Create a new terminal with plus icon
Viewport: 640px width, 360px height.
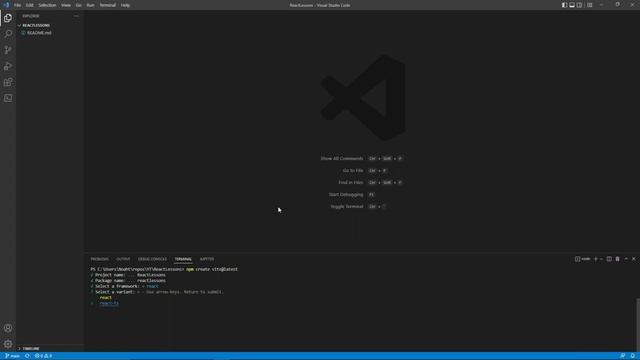(596, 259)
